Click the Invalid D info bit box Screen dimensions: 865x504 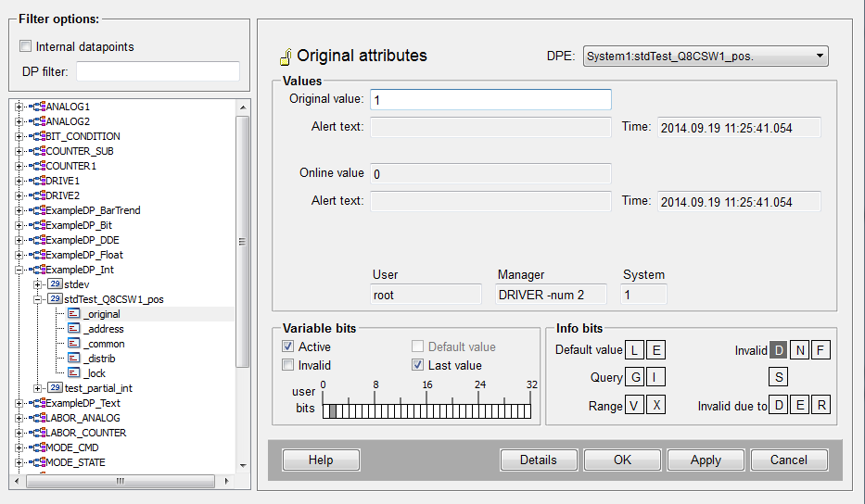pos(779,350)
